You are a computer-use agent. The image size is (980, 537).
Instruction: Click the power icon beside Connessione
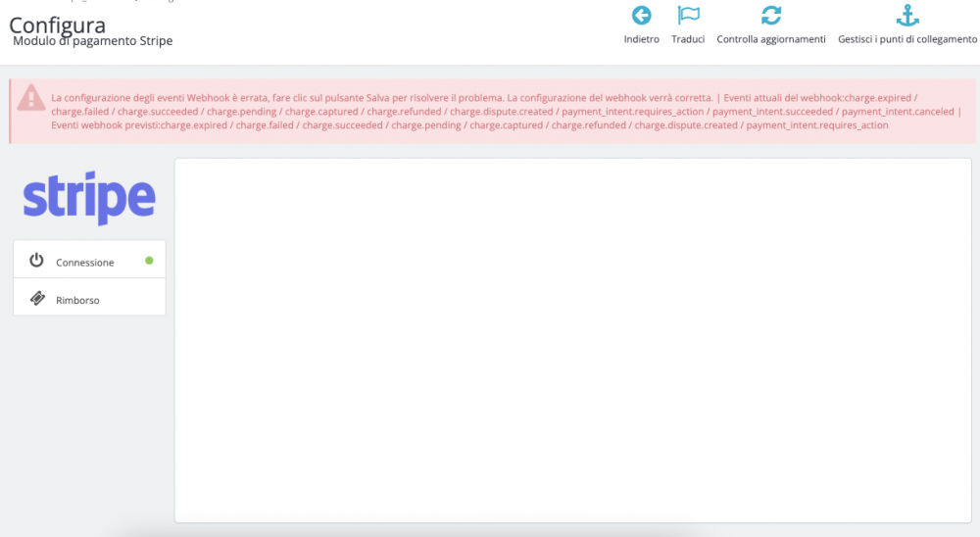click(36, 260)
